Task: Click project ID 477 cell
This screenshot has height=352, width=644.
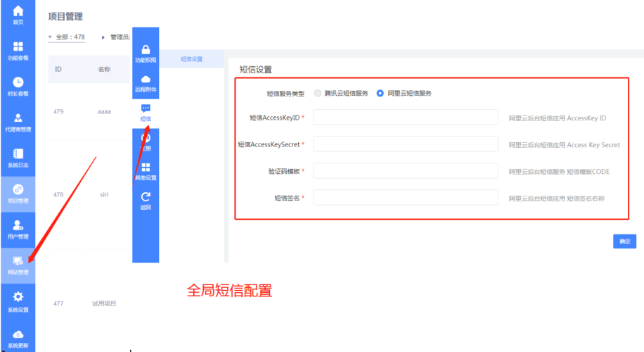Action: [58, 303]
